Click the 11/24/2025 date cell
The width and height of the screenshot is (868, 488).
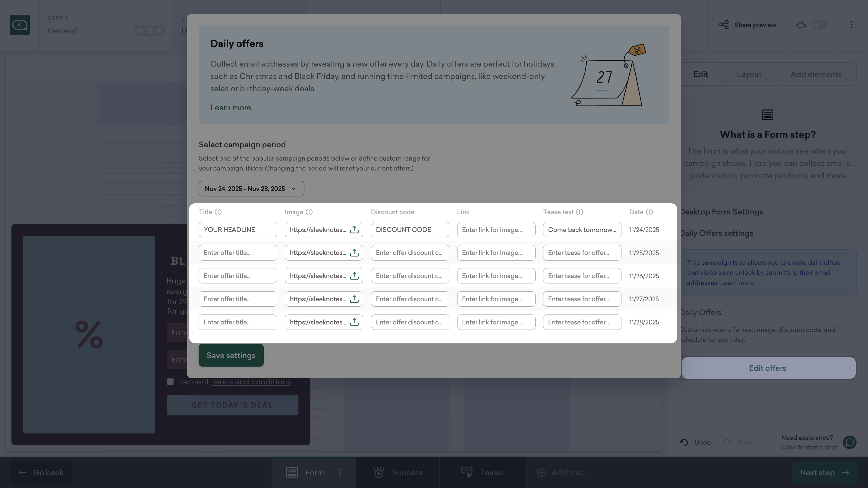pos(644,230)
